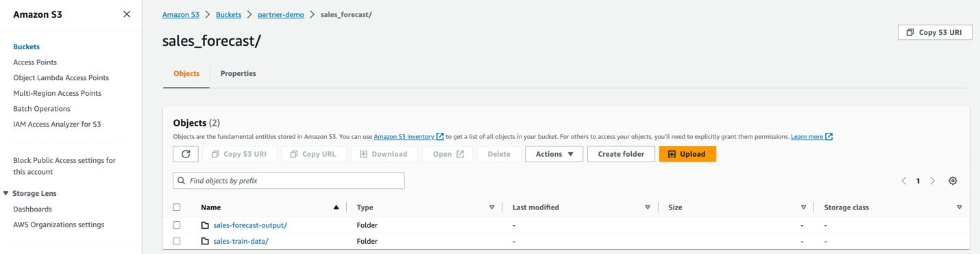The width and height of the screenshot is (980, 254).
Task: Click the external link icon beside Learn more
Action: coord(829,137)
